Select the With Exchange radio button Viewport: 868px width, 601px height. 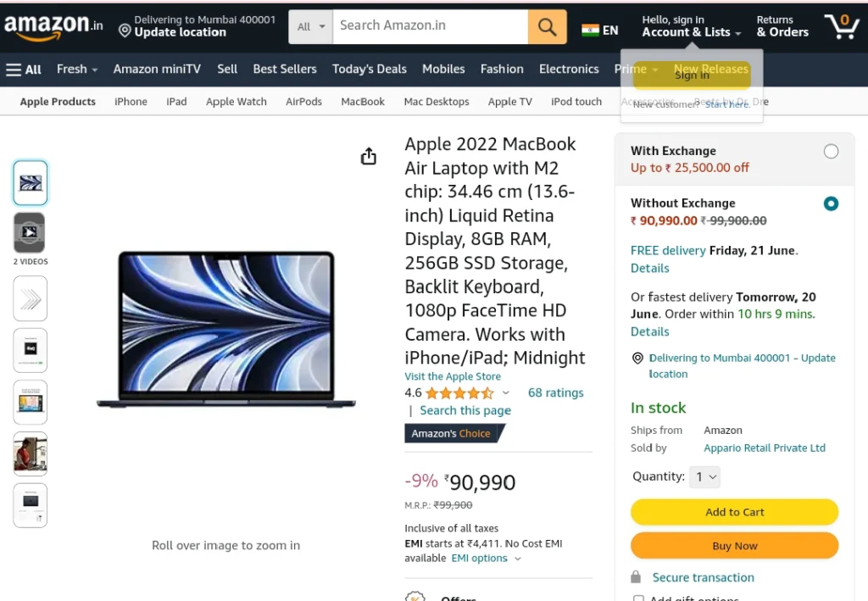click(831, 151)
